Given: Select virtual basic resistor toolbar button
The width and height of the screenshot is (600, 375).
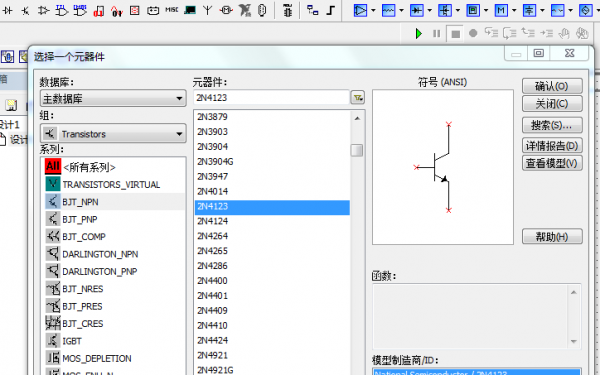Looking at the screenshot, I should (388, 10).
